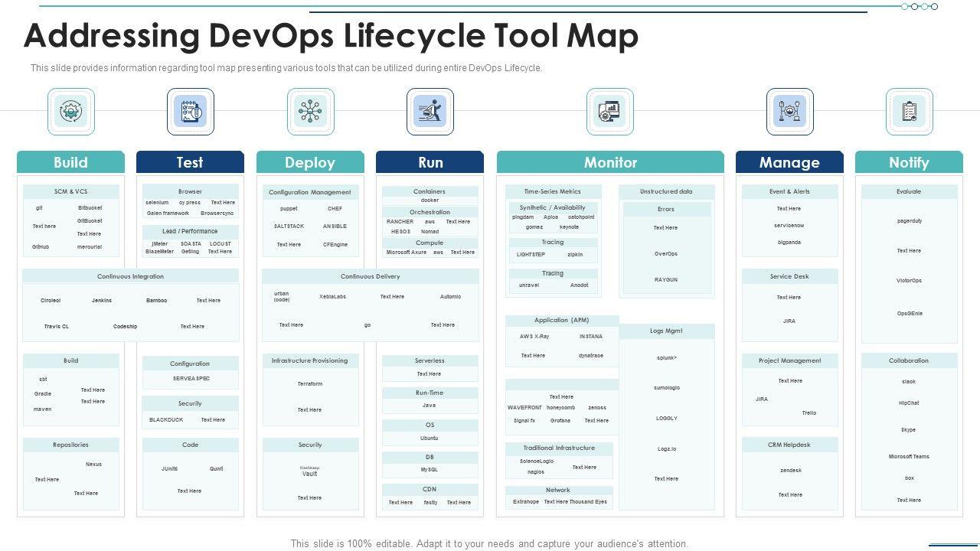Select the 'Lead / Performance' section label
The height and width of the screenshot is (551, 980).
190,231
